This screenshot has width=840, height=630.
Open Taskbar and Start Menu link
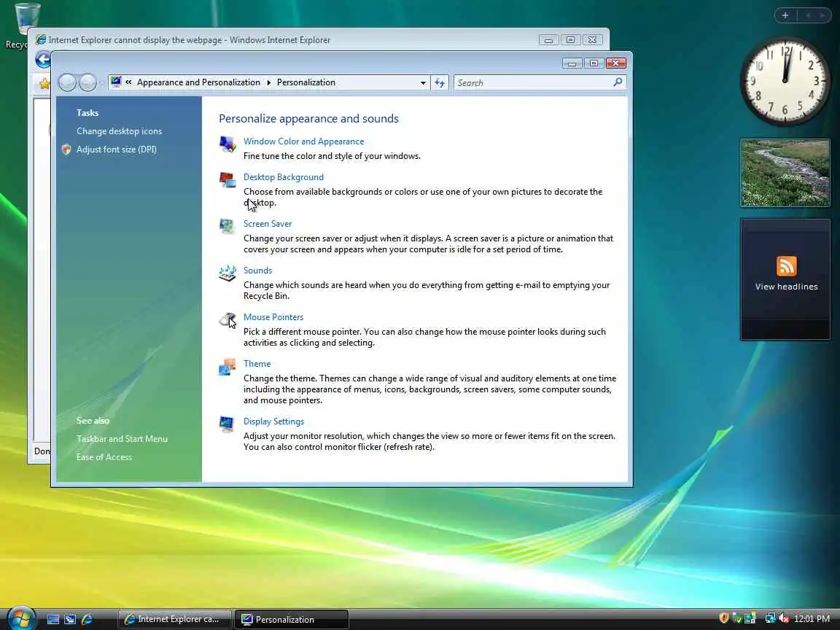coord(122,439)
